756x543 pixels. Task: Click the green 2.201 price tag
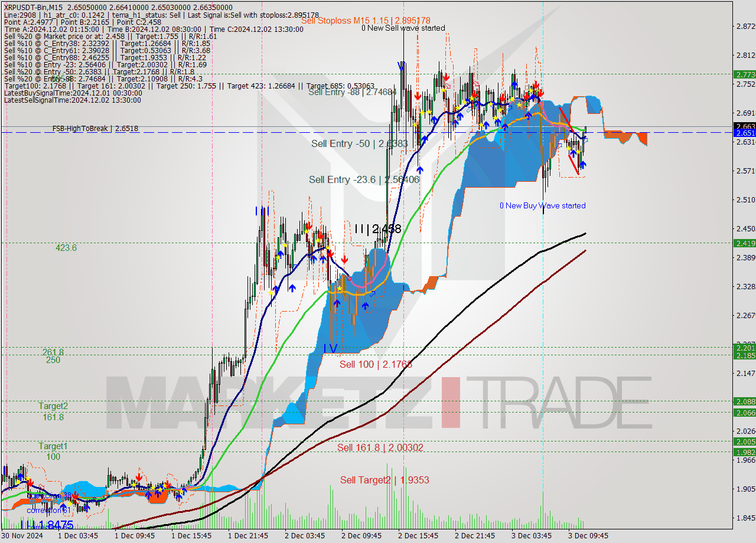(744, 348)
